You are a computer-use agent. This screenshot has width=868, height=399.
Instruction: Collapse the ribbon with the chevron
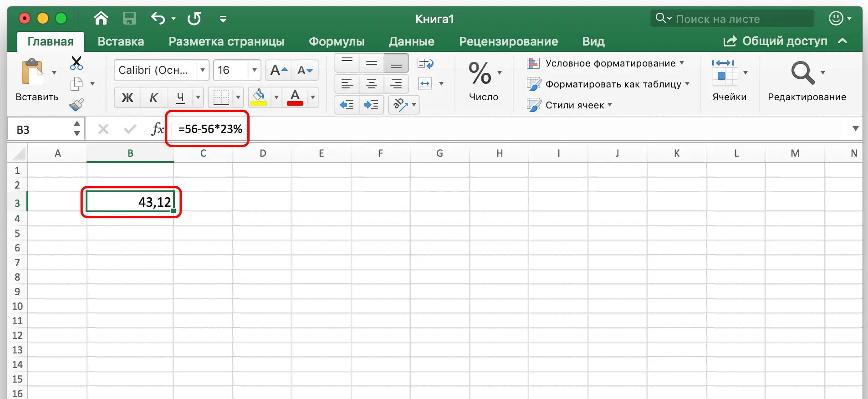click(x=842, y=41)
